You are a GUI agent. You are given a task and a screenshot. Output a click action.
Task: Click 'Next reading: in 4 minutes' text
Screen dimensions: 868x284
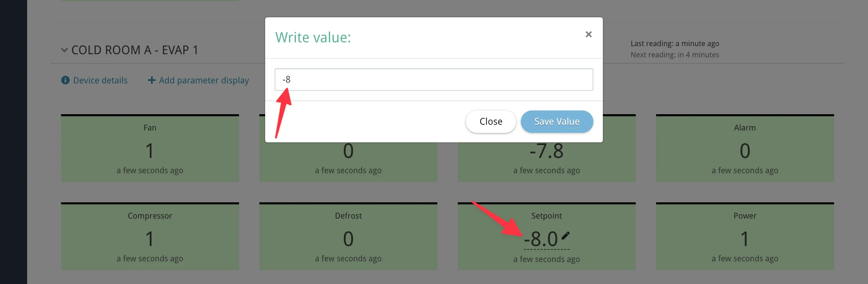tap(675, 55)
